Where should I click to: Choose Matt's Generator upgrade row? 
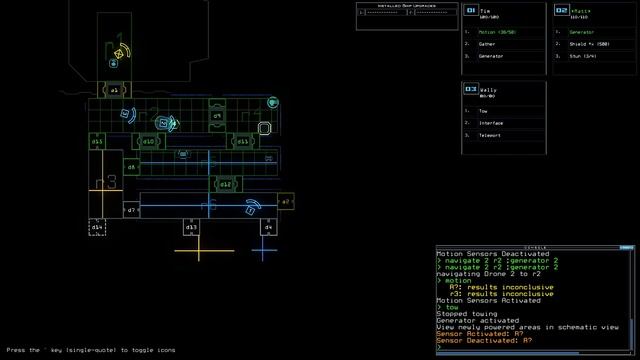point(595,32)
